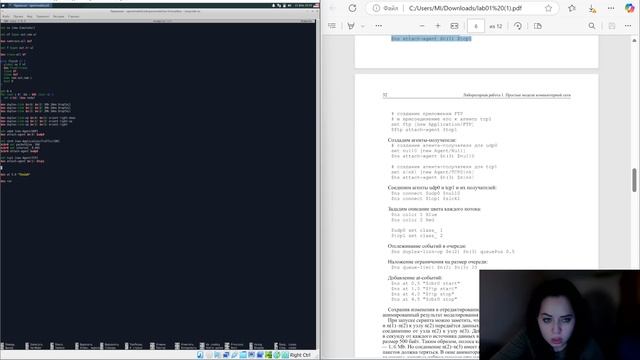The image size is (640, 360).
Task: Open VirtualBox recording indicator
Action: pyautogui.click(x=260, y=355)
